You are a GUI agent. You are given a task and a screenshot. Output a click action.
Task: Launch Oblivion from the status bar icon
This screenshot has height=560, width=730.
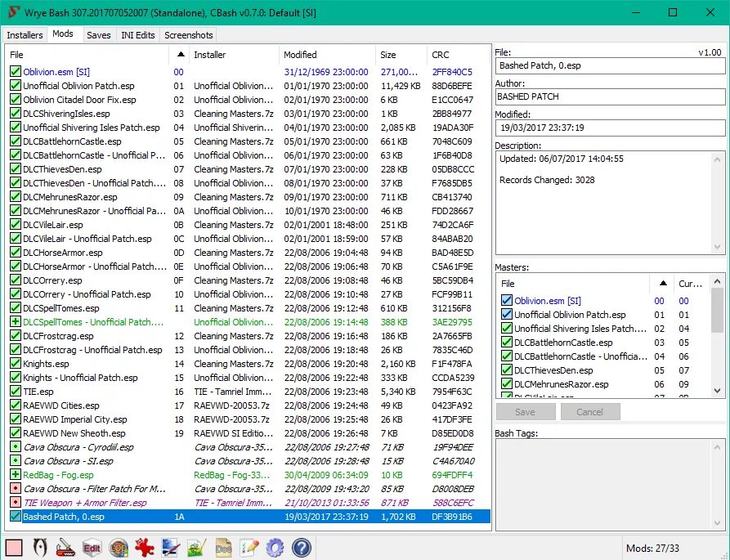pos(41,548)
